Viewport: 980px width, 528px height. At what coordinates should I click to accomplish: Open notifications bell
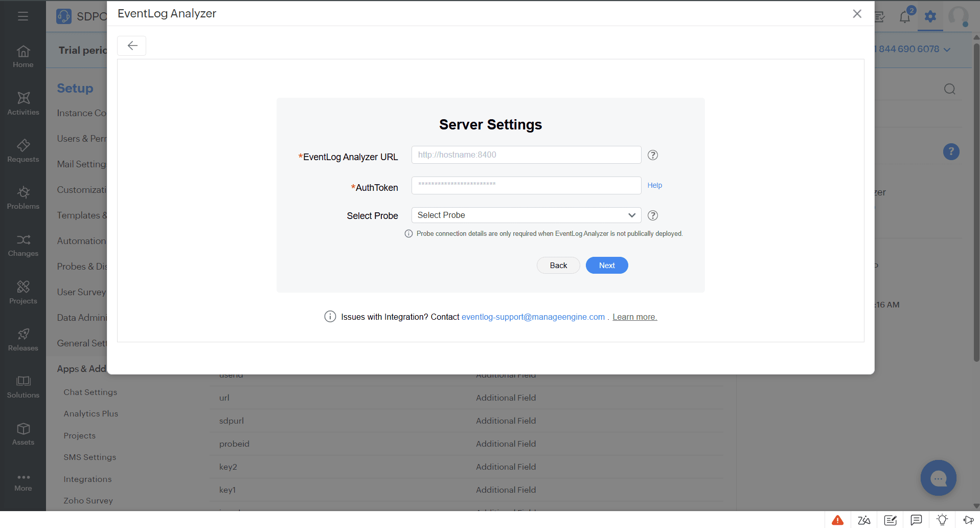(905, 16)
